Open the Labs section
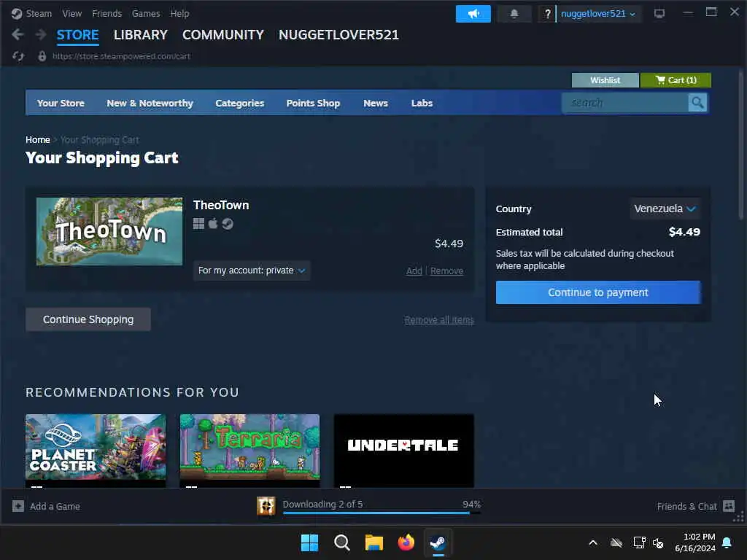 tap(422, 103)
